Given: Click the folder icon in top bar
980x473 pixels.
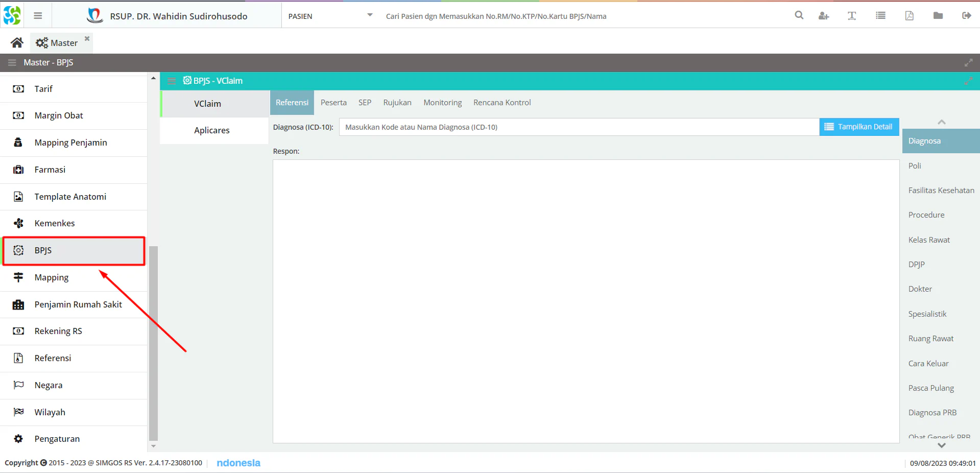Looking at the screenshot, I should tap(938, 16).
